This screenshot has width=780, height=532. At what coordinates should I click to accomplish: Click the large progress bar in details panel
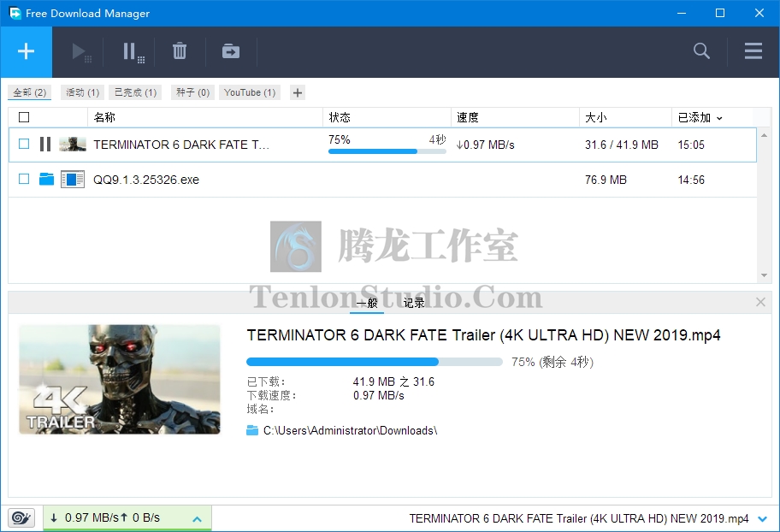374,362
